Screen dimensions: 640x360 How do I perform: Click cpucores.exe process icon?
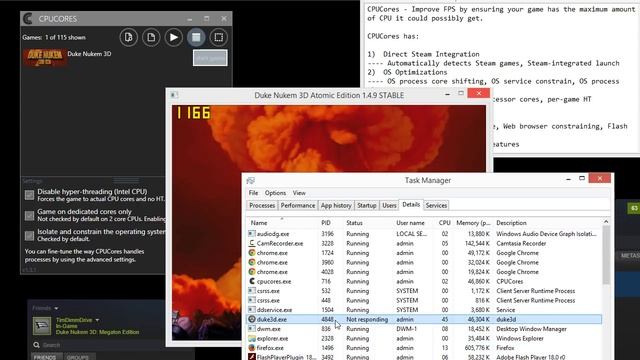(252, 281)
